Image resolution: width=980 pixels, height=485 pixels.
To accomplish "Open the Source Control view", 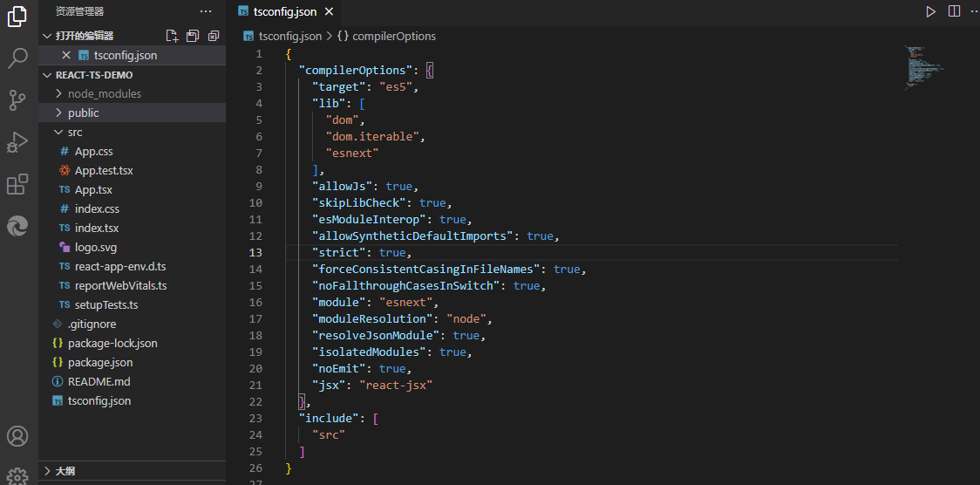I will tap(17, 100).
